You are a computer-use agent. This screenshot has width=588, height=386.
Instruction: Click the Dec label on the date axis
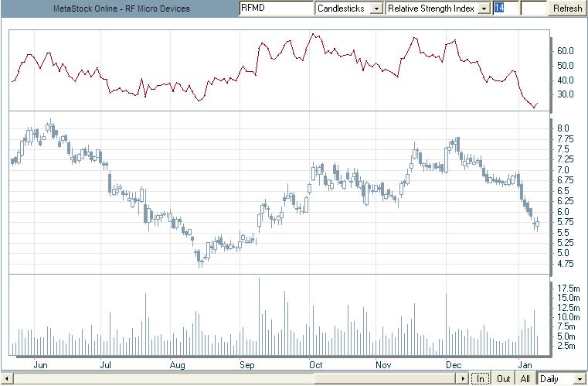[x=454, y=364]
